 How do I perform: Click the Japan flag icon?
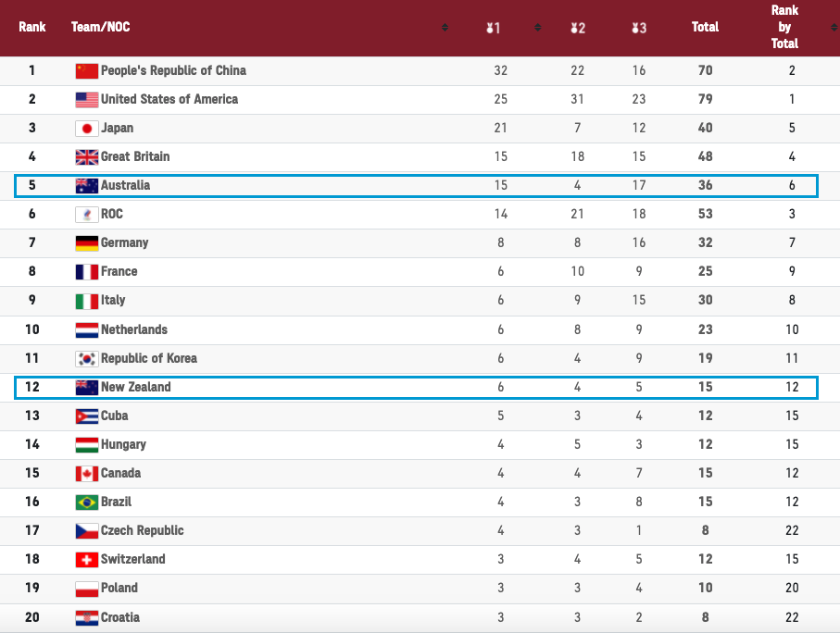click(87, 129)
